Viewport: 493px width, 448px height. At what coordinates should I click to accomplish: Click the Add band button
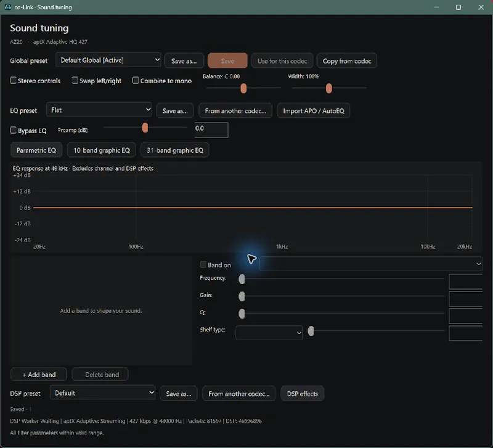tap(39, 375)
